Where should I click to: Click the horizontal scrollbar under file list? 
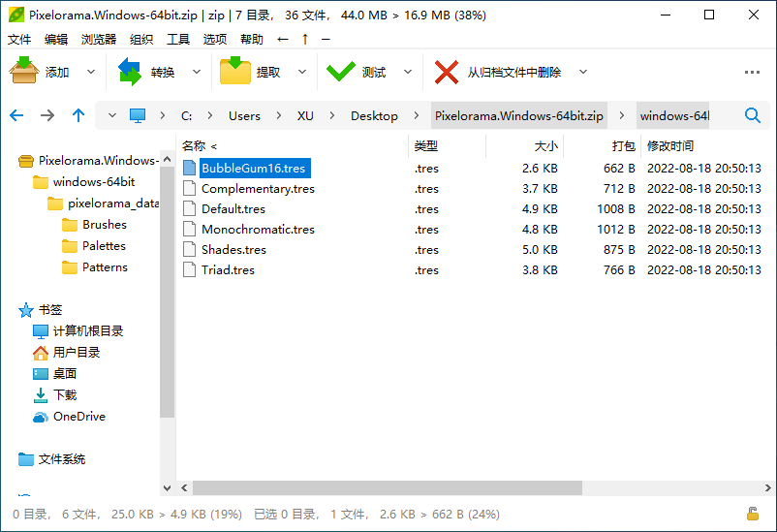pos(388,488)
